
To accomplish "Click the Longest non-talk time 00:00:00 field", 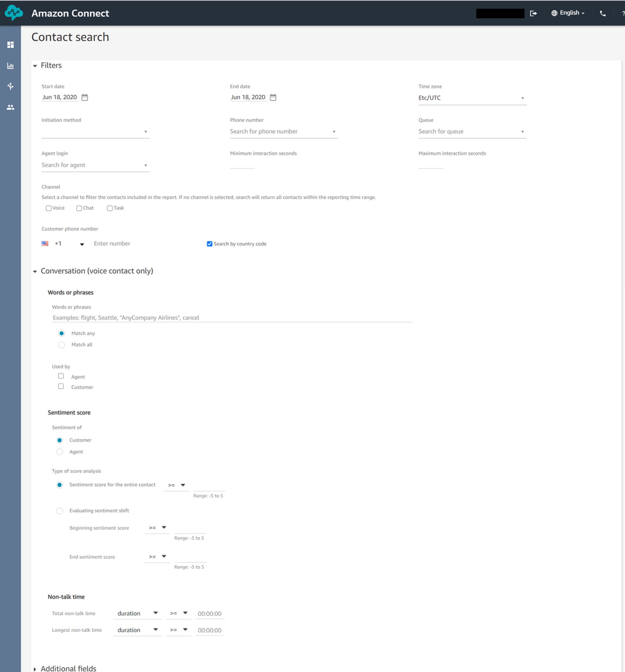I will (210, 630).
